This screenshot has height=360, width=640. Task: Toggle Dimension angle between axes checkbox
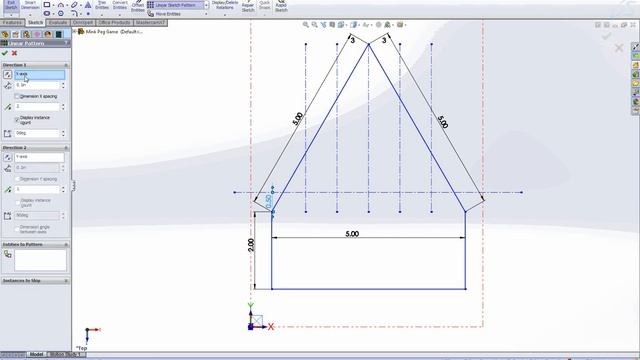17,229
